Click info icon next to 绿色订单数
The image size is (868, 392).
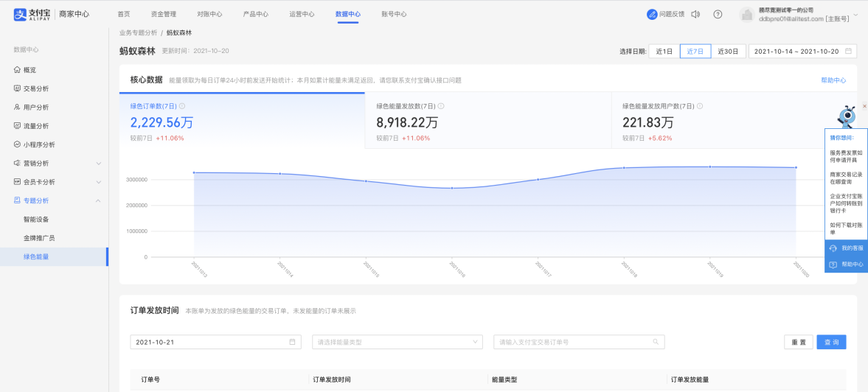[182, 106]
